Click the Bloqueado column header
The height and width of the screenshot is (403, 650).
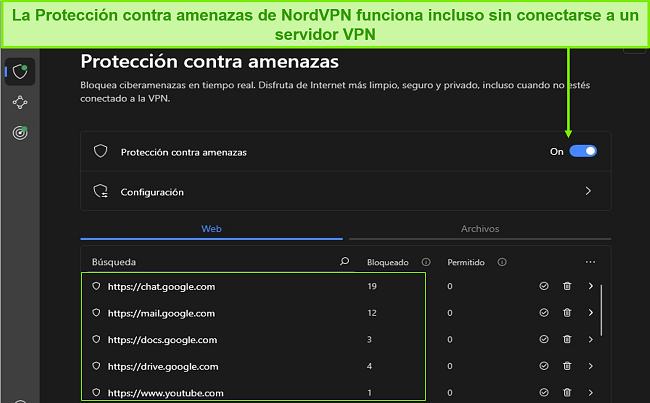[x=388, y=262]
